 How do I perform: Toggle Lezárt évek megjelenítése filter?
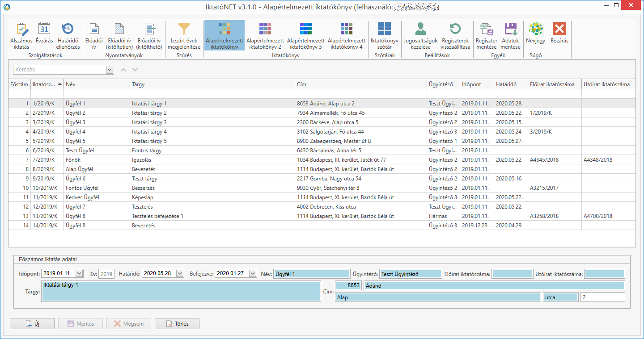[184, 36]
